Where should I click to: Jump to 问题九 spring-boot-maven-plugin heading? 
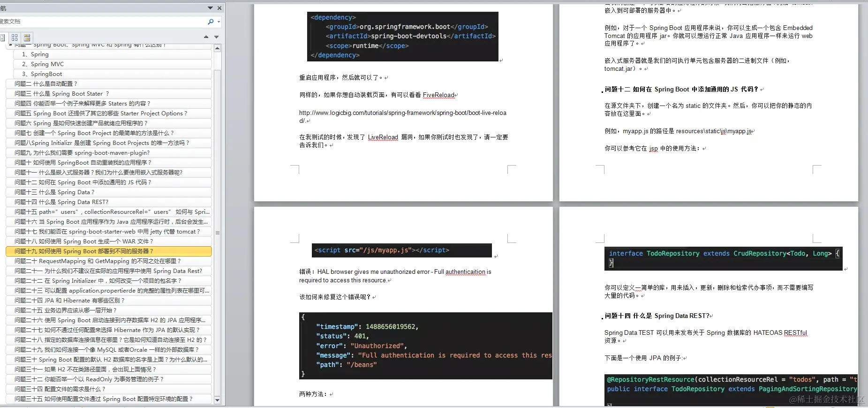pos(109,153)
